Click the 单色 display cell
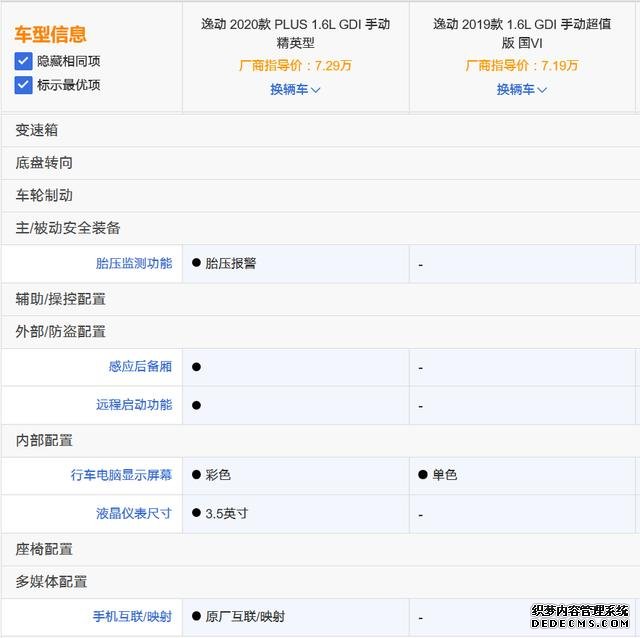640x638 pixels. pyautogui.click(x=444, y=475)
